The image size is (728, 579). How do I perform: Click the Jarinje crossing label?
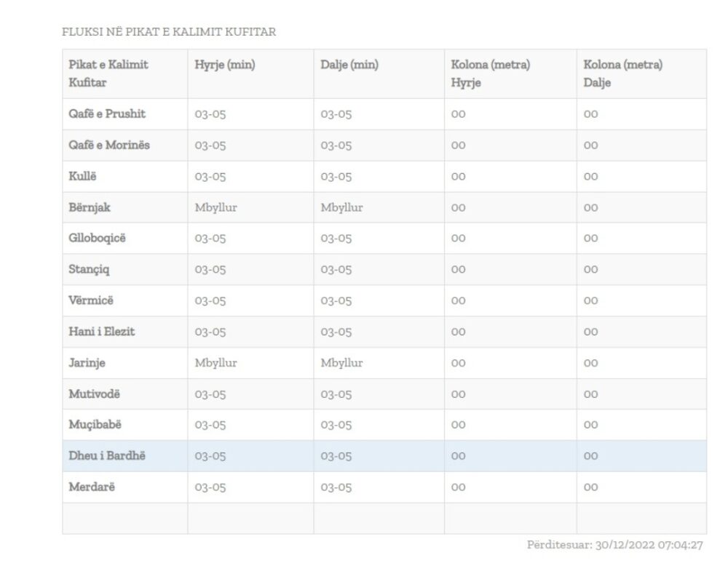pos(87,363)
